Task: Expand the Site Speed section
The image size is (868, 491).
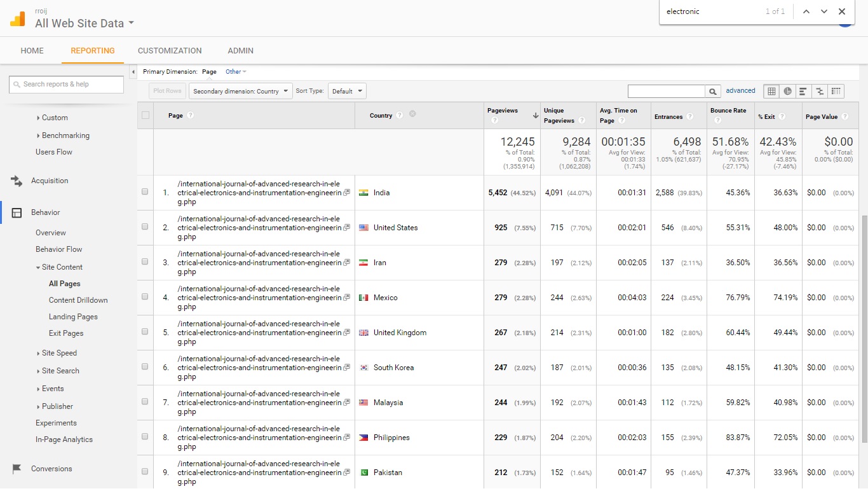Action: tap(57, 353)
